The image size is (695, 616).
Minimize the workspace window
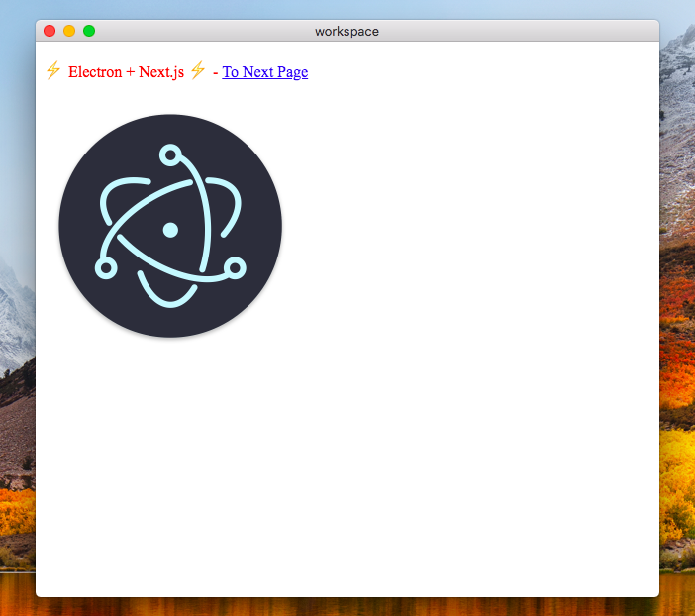click(69, 31)
